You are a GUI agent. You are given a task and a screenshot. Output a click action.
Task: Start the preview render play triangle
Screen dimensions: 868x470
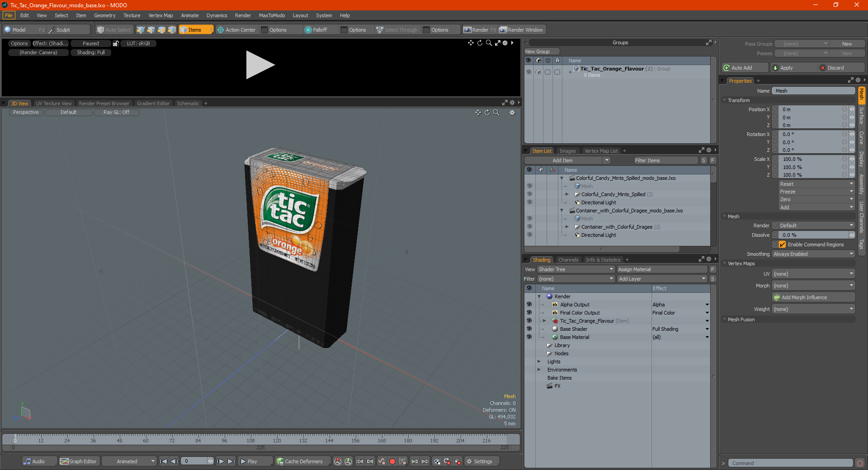coord(260,65)
